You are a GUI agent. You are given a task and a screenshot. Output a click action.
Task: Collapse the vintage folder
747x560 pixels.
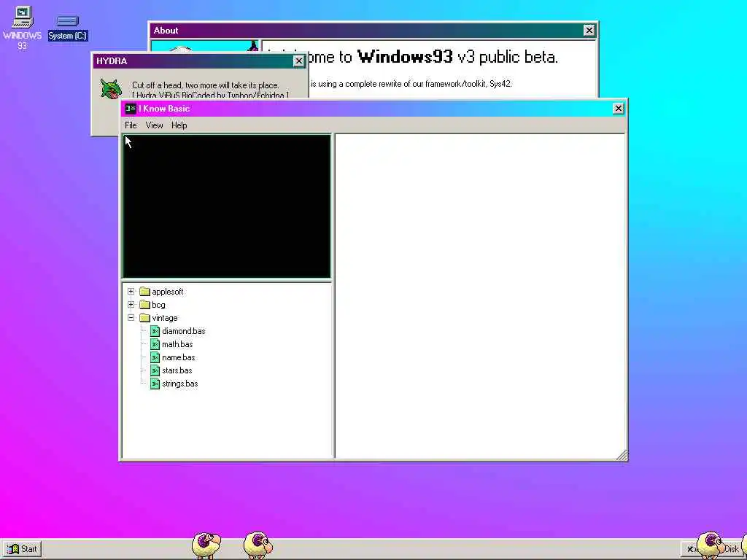point(131,318)
